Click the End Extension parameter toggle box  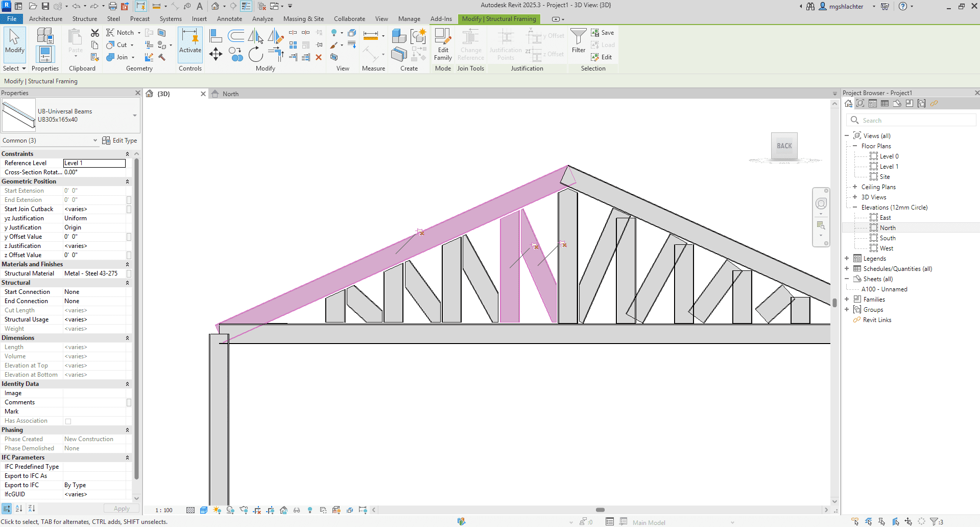click(x=129, y=200)
